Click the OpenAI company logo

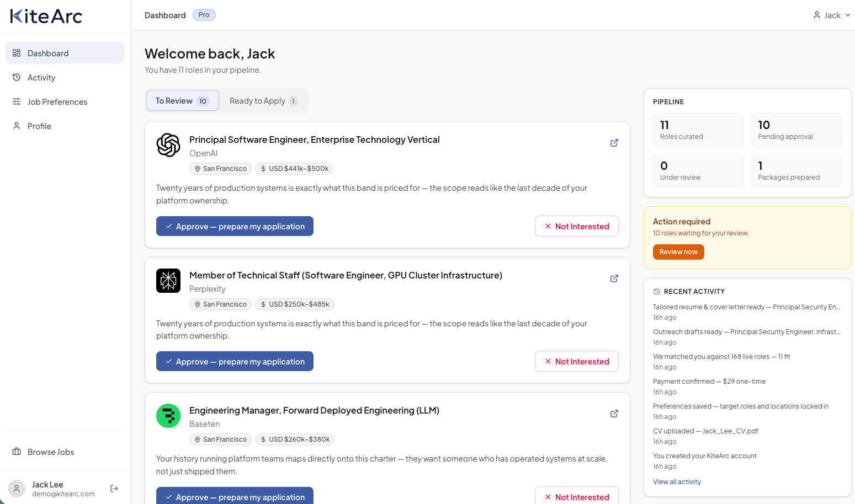coord(168,145)
